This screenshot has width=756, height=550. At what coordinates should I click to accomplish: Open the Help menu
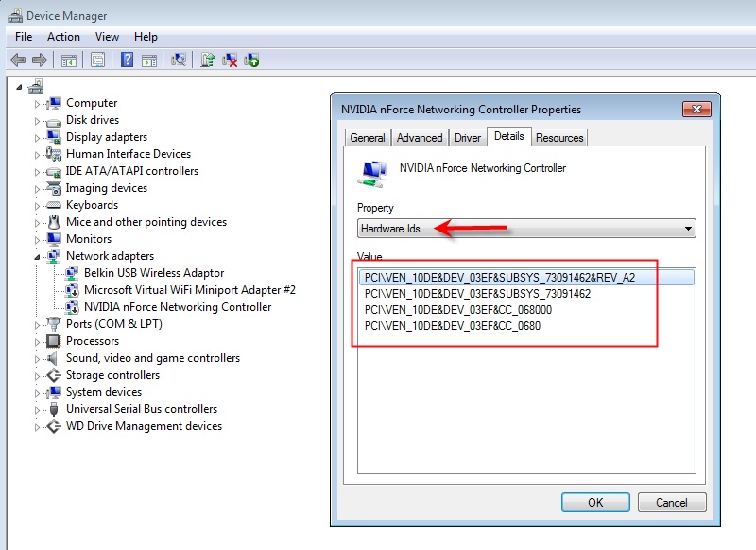[146, 37]
